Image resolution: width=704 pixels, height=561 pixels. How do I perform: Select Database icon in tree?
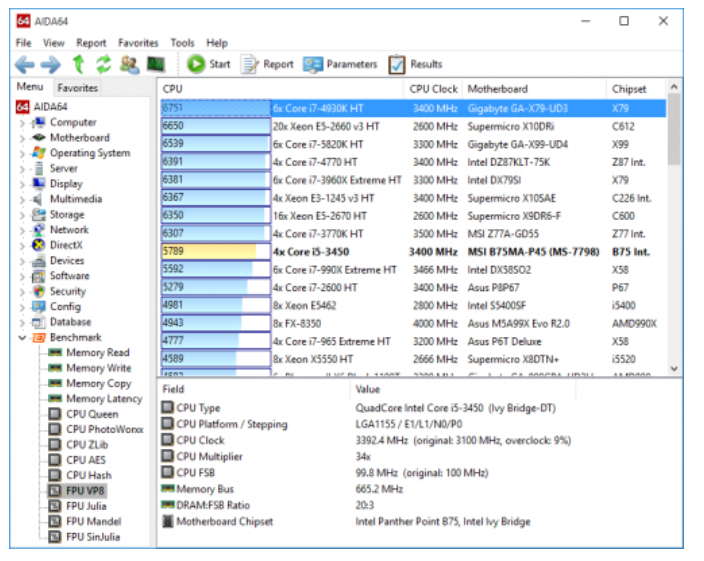point(39,322)
